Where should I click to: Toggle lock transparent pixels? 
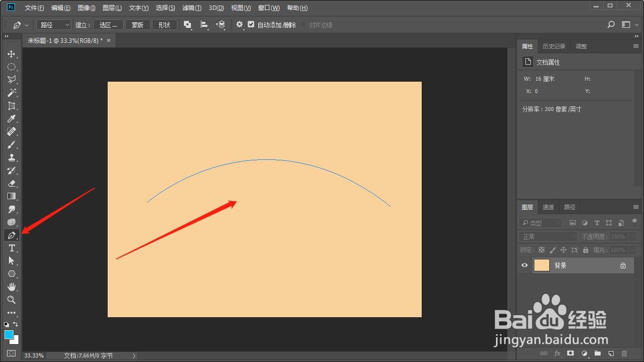click(x=541, y=250)
